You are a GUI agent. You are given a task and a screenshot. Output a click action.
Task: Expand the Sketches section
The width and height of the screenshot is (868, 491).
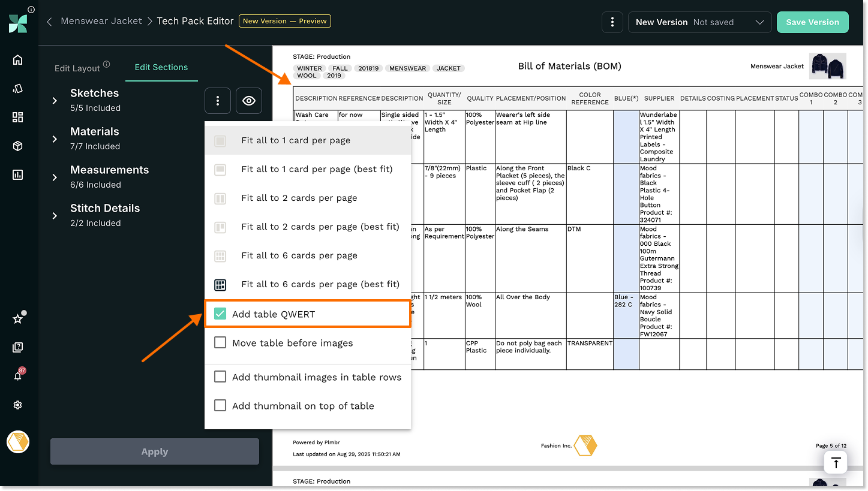(x=55, y=101)
